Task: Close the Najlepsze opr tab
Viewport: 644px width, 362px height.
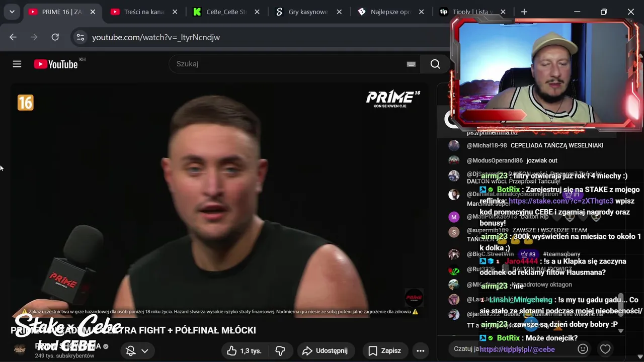Action: coord(422,12)
